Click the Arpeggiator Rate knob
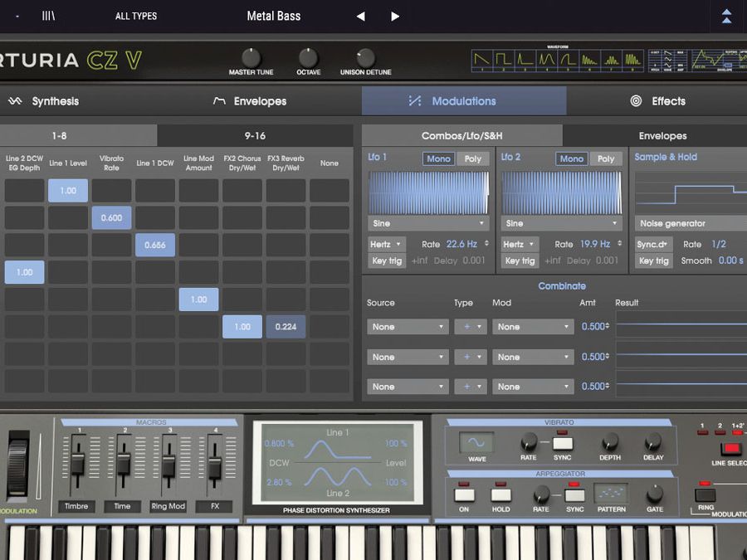Image resolution: width=747 pixels, height=560 pixels. click(x=541, y=494)
